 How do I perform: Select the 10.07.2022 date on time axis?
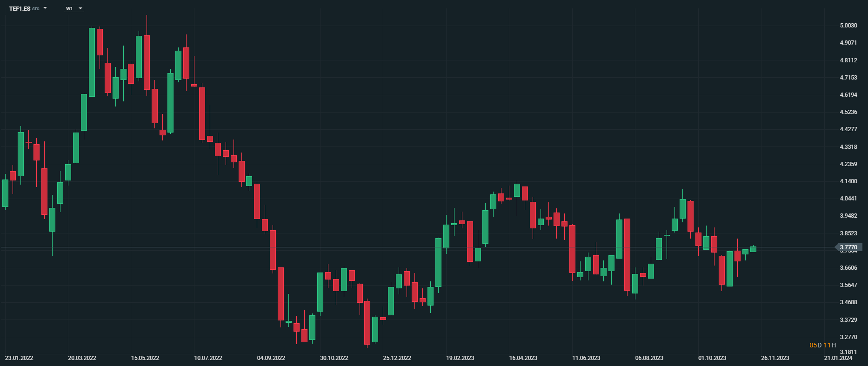208,358
